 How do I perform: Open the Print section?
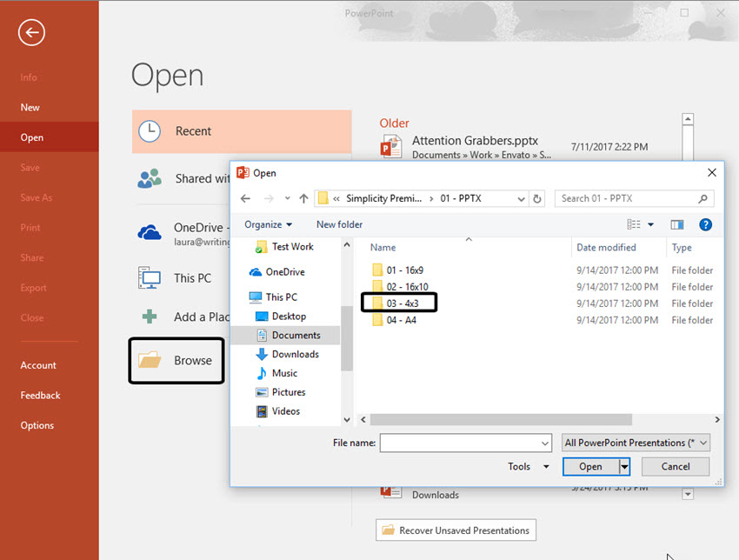(30, 227)
